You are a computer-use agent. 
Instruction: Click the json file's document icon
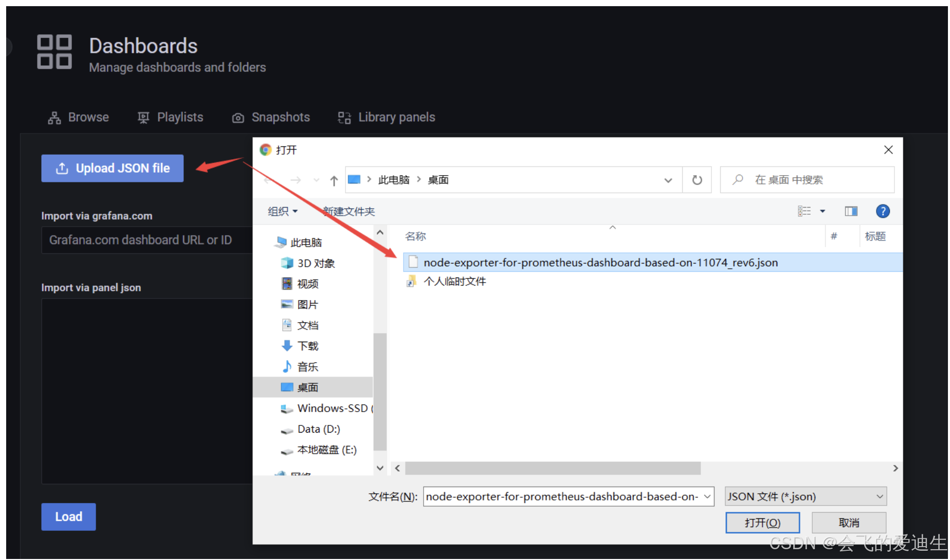(413, 263)
